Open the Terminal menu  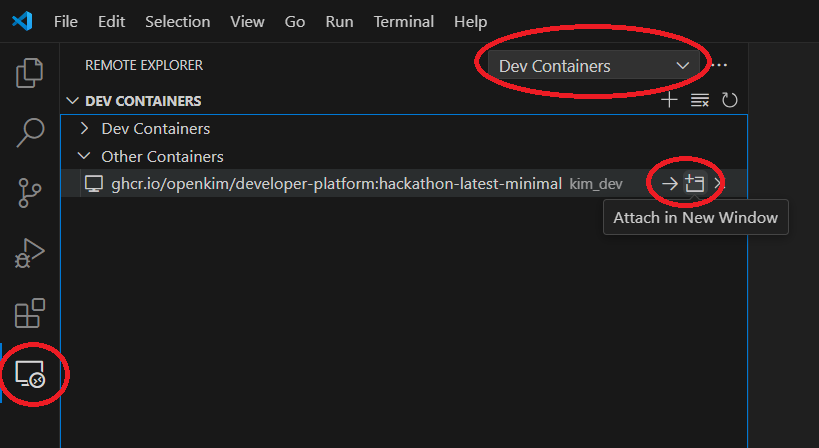(x=404, y=21)
